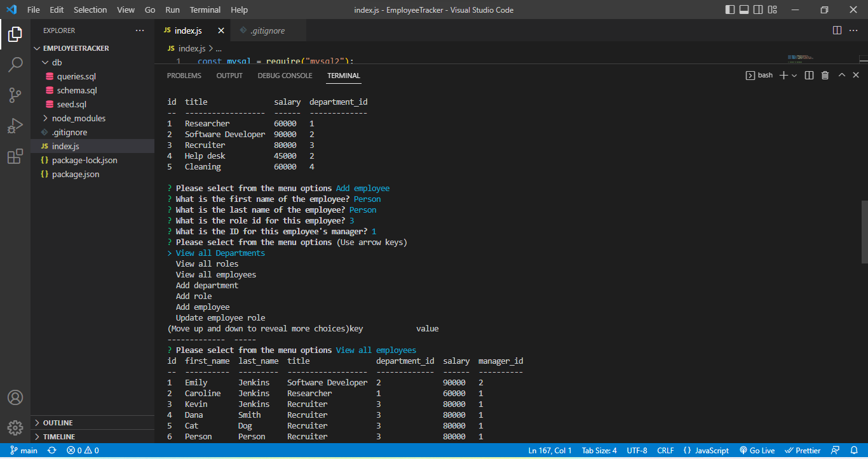This screenshot has width=868, height=459.
Task: Toggle maximize the terminal panel
Action: coord(841,75)
